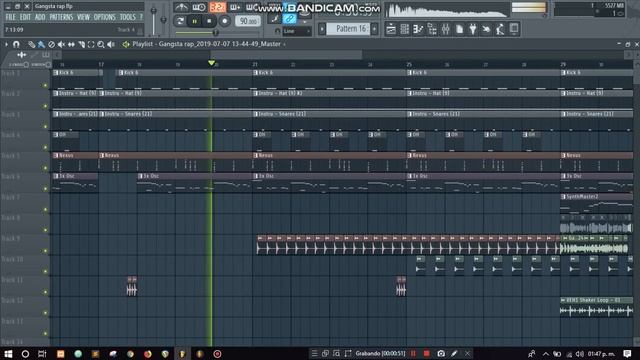Open the Mixer icon
Image resolution: width=640 pixels, height=360 pixels.
point(445,29)
